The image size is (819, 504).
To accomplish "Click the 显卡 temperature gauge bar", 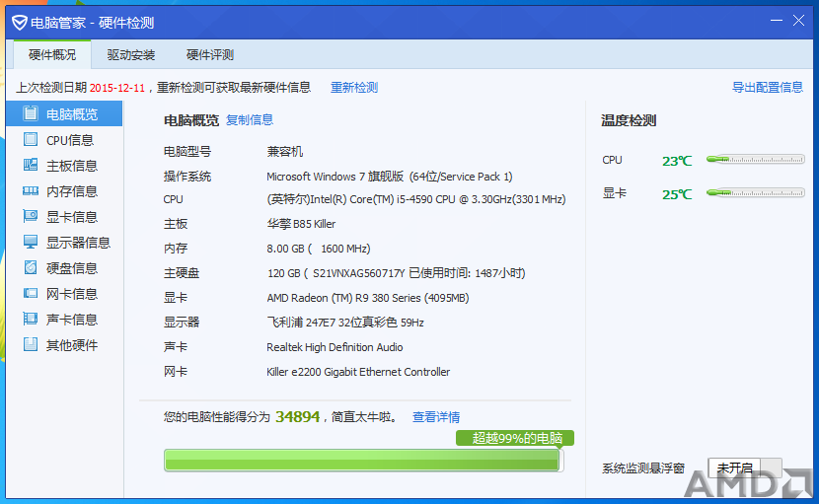I will tap(755, 192).
